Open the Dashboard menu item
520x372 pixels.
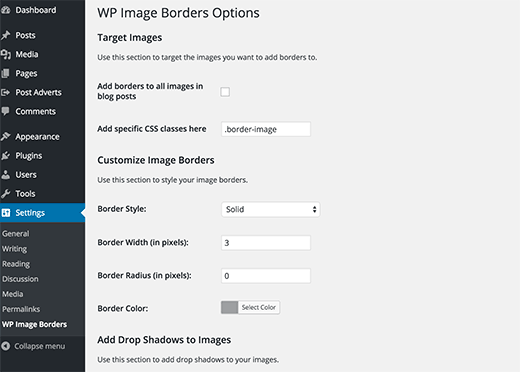pyautogui.click(x=36, y=10)
